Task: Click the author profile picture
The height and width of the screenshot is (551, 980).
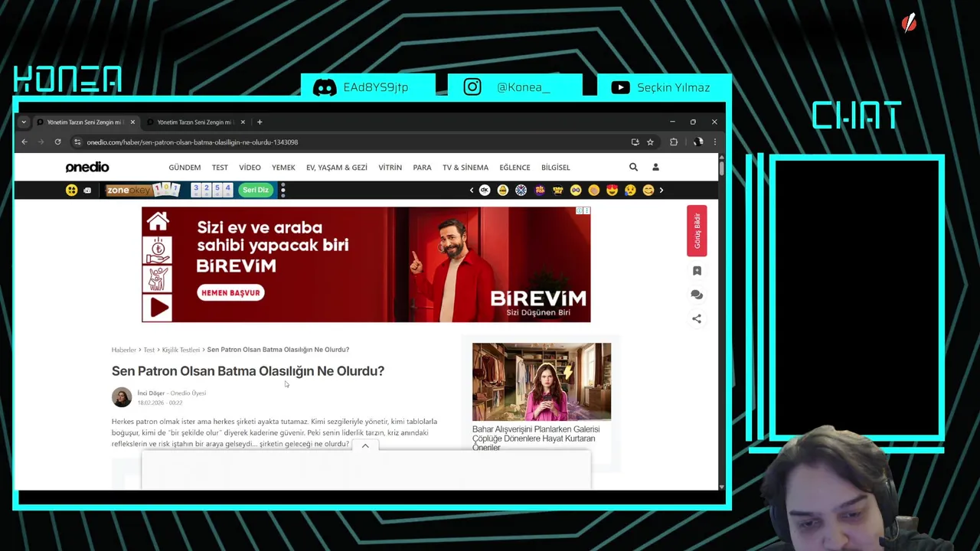Action: pos(122,397)
